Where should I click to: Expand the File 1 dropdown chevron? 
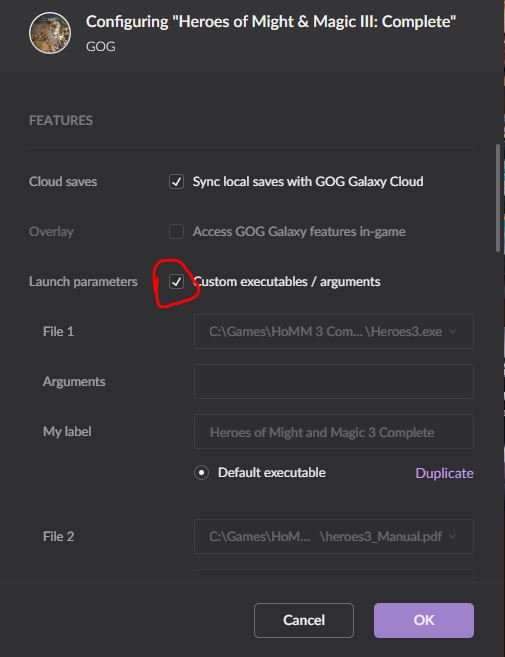[x=453, y=331]
